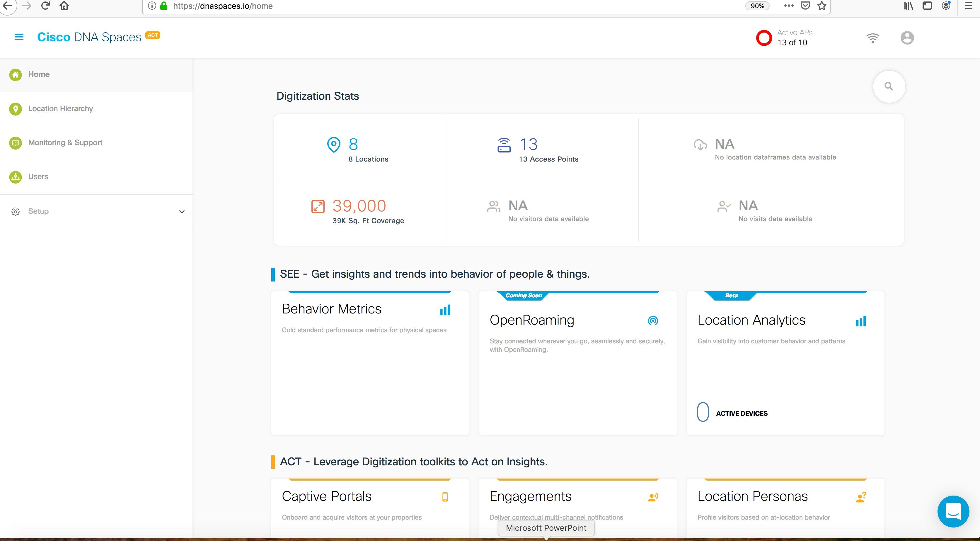This screenshot has width=980, height=541.
Task: Click the browser Home icon
Action: click(x=64, y=6)
